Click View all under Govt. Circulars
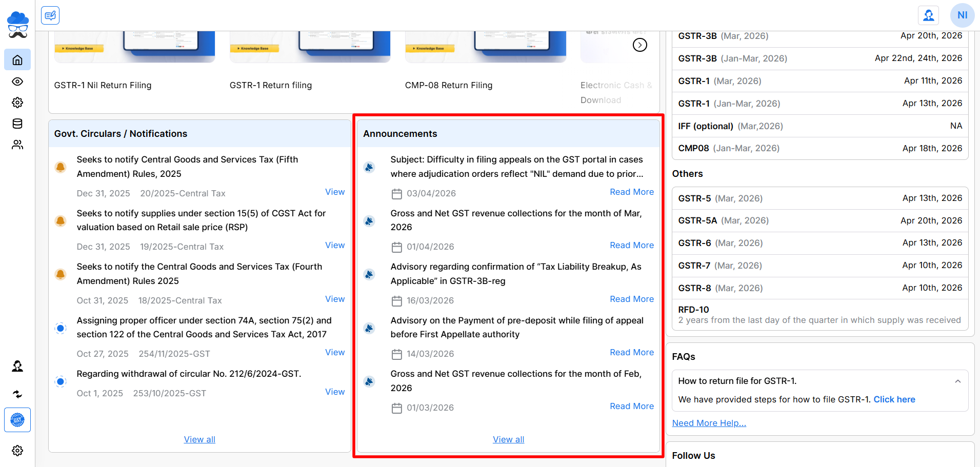 [x=199, y=439]
